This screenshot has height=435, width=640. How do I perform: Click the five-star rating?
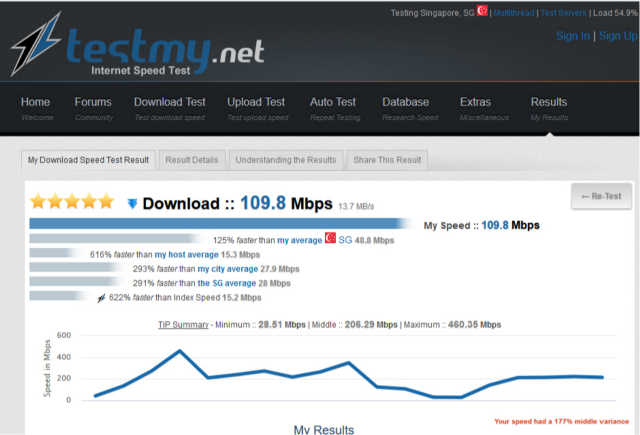(x=72, y=201)
